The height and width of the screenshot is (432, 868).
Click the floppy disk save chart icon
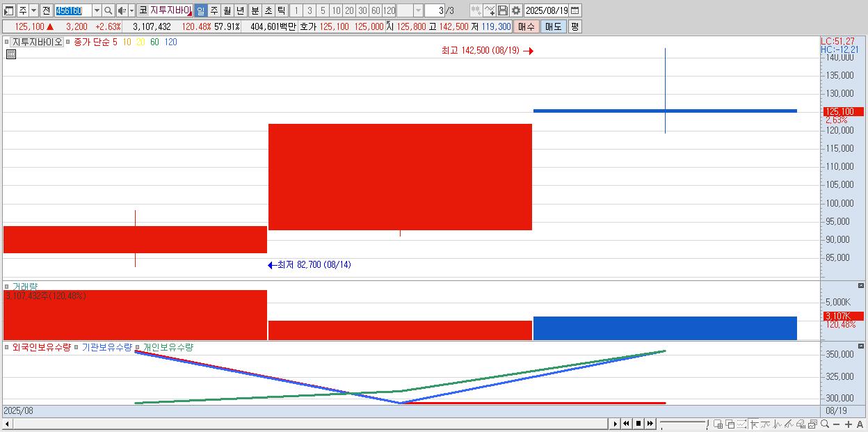pyautogui.click(x=503, y=10)
